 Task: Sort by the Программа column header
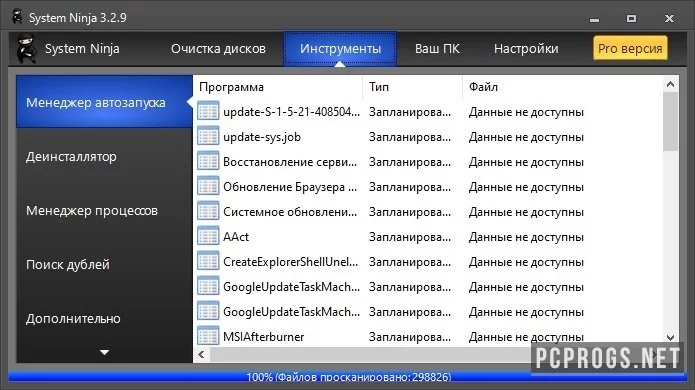tap(231, 87)
